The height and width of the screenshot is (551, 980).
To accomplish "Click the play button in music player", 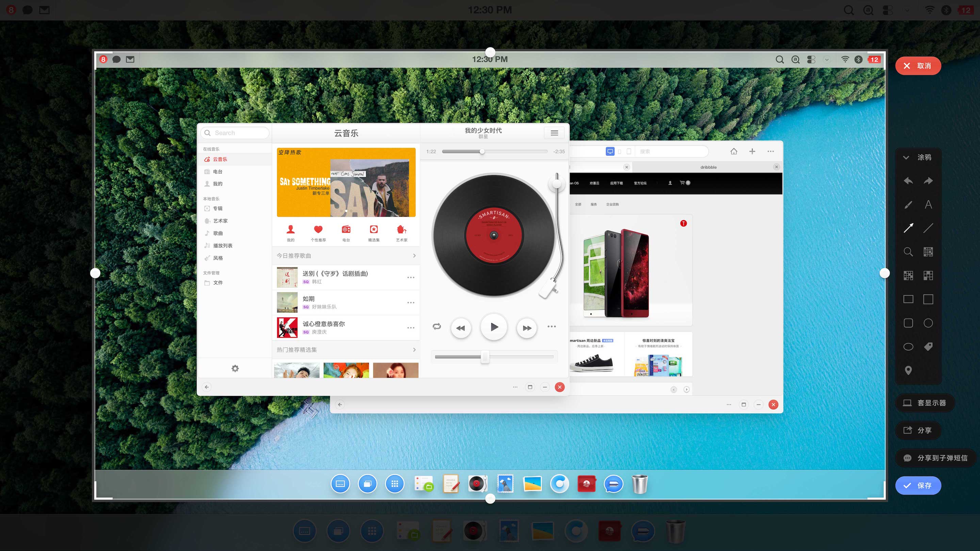I will [x=494, y=327].
